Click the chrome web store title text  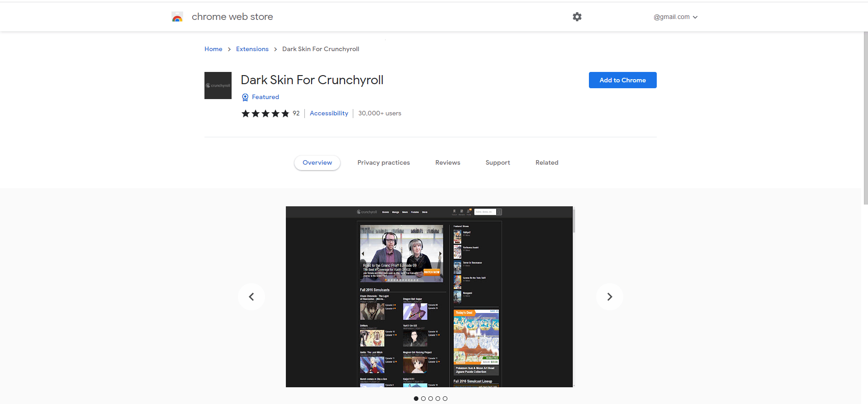[x=232, y=17]
